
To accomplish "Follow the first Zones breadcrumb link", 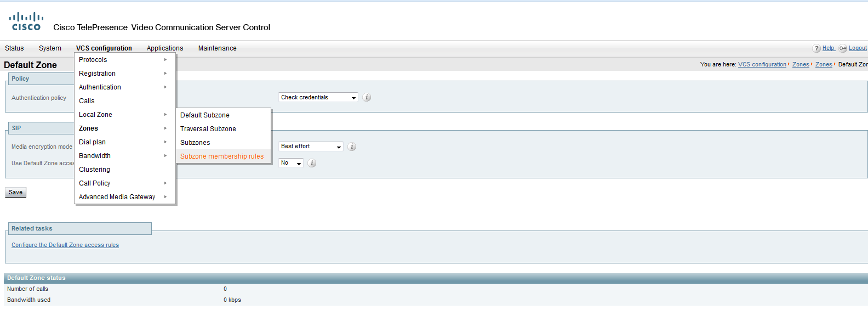I will pyautogui.click(x=801, y=65).
